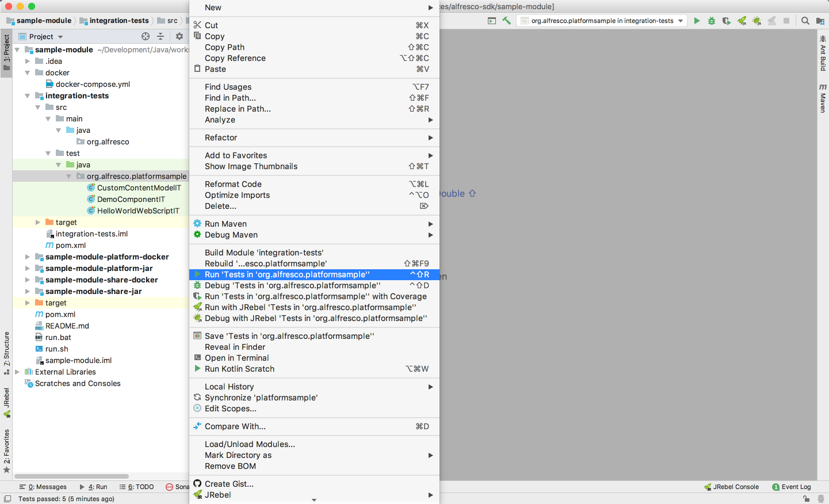Click the green Run arrow in toolbar
The height and width of the screenshot is (504, 829).
pos(697,20)
